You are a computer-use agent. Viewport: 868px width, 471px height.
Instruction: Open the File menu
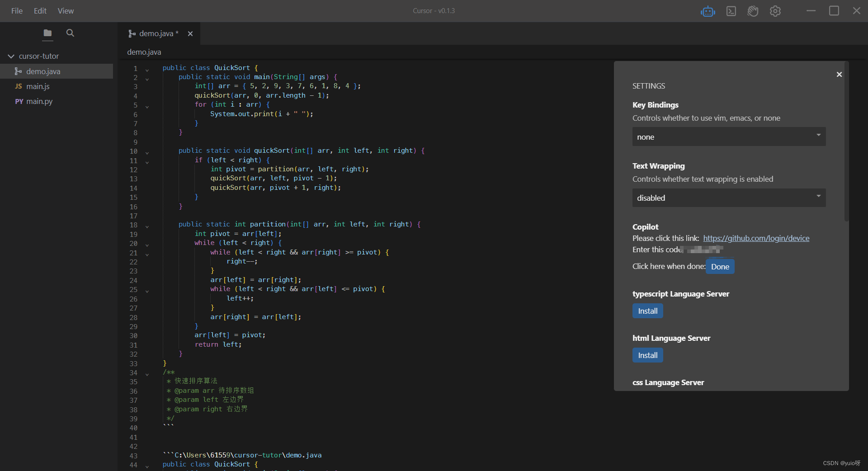click(x=17, y=11)
